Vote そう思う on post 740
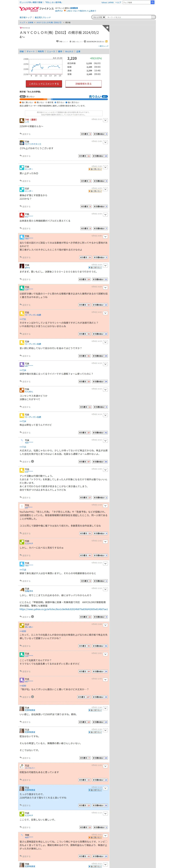The height and width of the screenshot is (868, 174). (86, 134)
